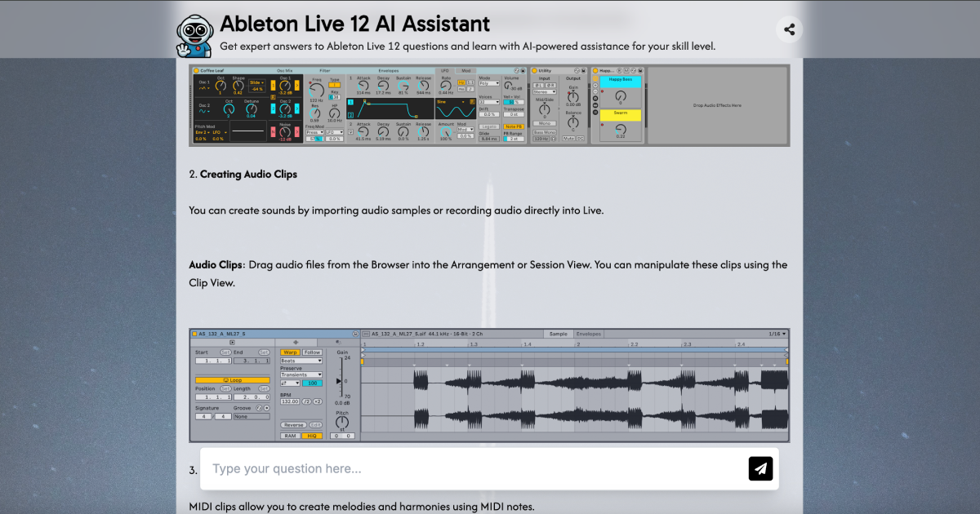Image resolution: width=980 pixels, height=514 pixels.
Task: Open the Sine LFO waveform dropdown
Action: tap(452, 102)
